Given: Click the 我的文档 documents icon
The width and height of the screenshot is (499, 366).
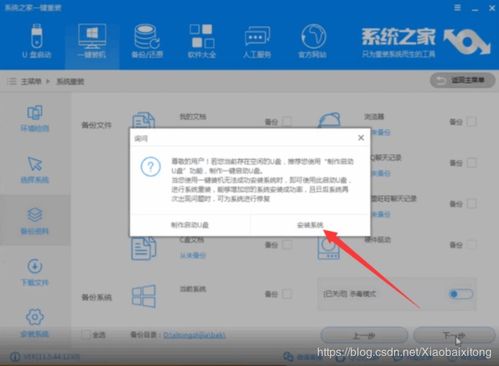Looking at the screenshot, I should coord(144,120).
